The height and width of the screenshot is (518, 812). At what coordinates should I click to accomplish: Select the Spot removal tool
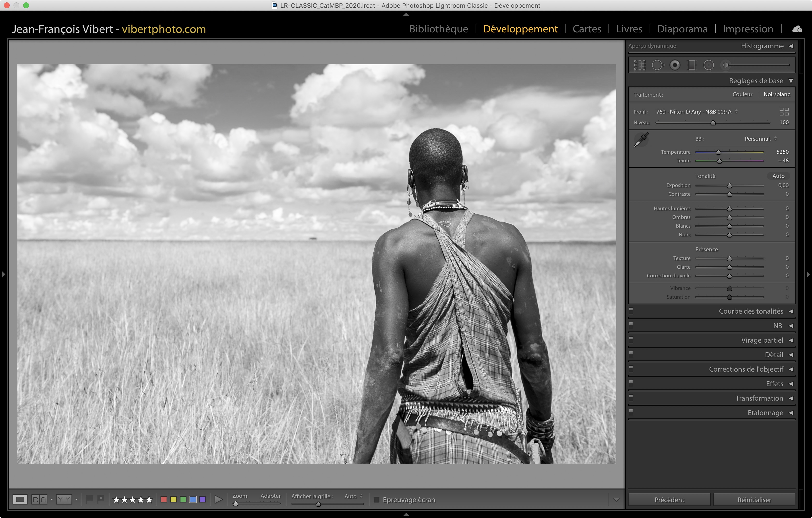(x=658, y=65)
